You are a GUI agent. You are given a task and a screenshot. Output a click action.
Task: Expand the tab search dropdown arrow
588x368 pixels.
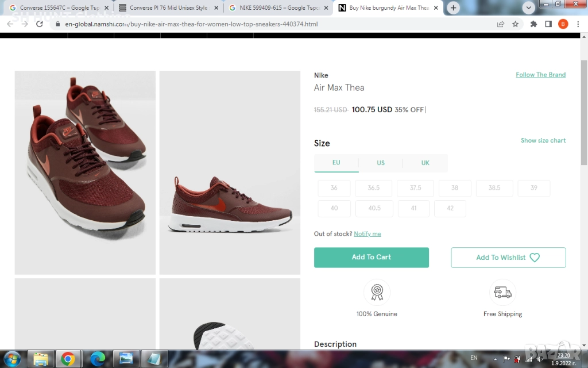pyautogui.click(x=529, y=8)
